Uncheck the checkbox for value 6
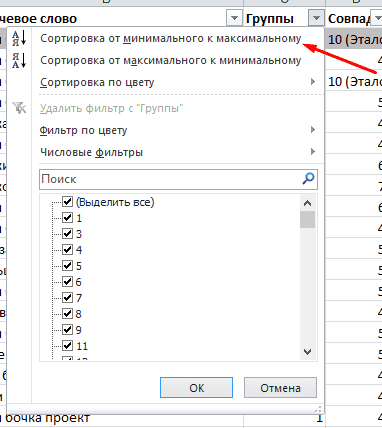The height and width of the screenshot is (428, 382). coord(68,282)
